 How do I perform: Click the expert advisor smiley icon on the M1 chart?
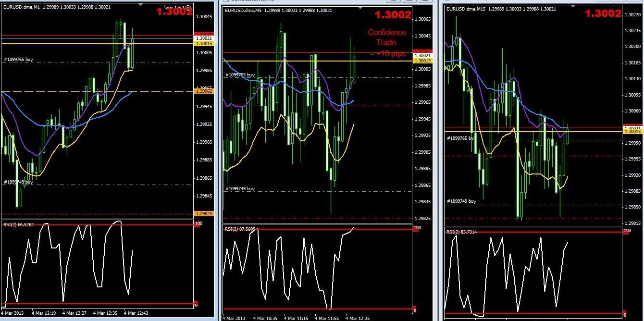tap(187, 8)
